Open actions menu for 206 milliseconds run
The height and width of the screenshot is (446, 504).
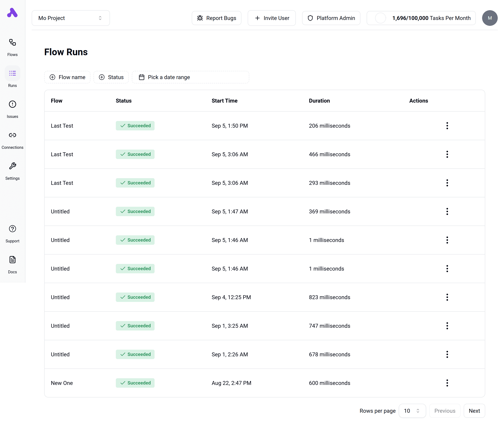[x=447, y=126]
